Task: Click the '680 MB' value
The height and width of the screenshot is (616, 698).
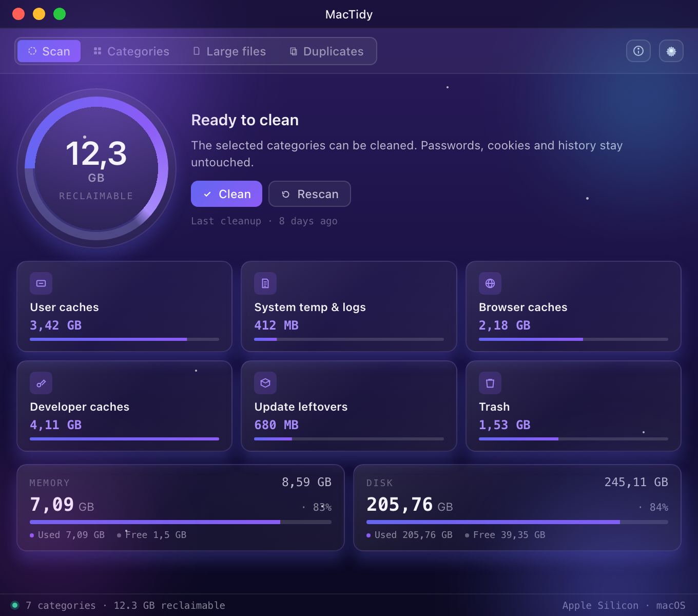Action: pyautogui.click(x=276, y=425)
